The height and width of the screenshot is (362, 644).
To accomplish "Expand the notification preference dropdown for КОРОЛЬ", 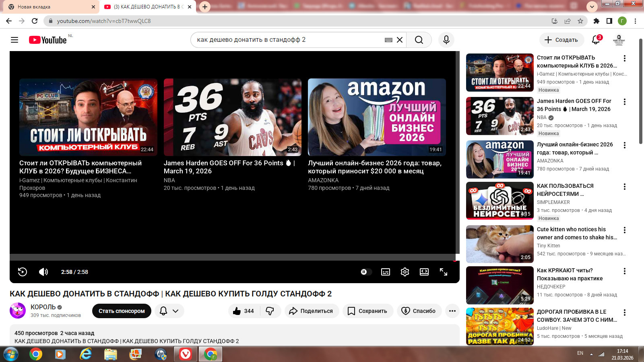I will (169, 311).
